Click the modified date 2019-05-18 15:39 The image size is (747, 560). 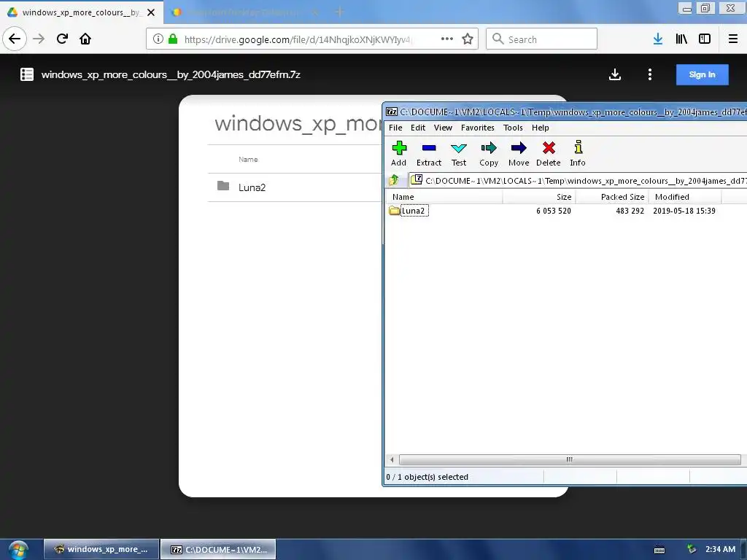click(x=684, y=211)
